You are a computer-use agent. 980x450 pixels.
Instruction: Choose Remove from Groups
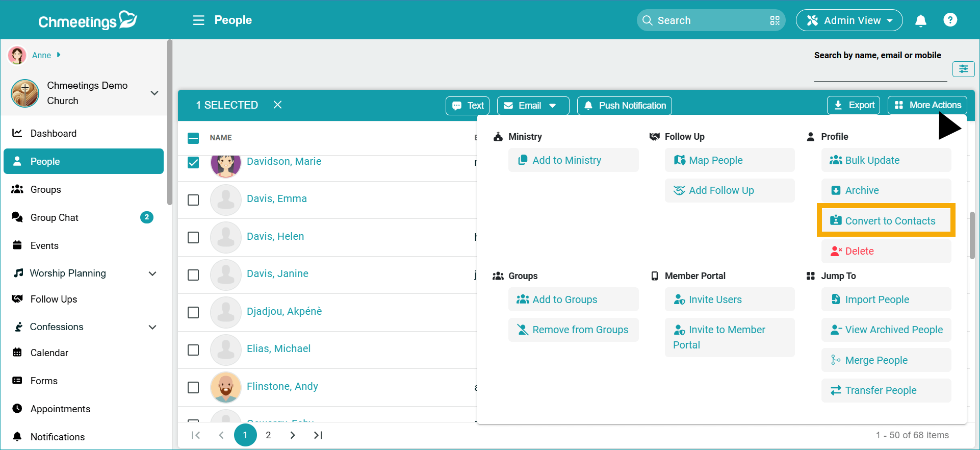click(573, 330)
